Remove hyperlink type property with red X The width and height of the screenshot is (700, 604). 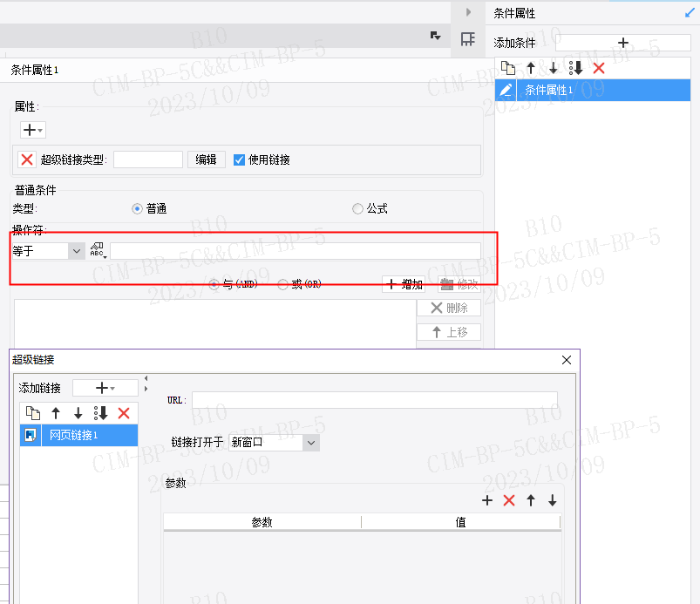tap(27, 159)
